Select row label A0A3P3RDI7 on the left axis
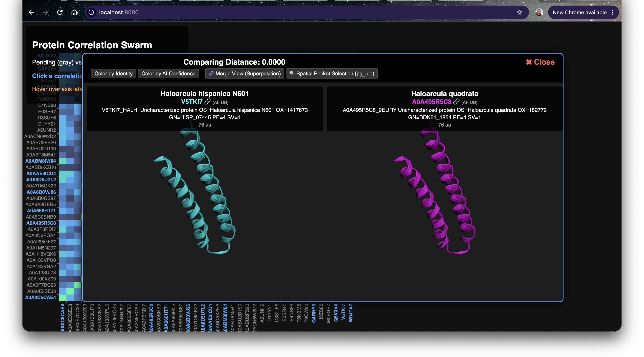 42,229
